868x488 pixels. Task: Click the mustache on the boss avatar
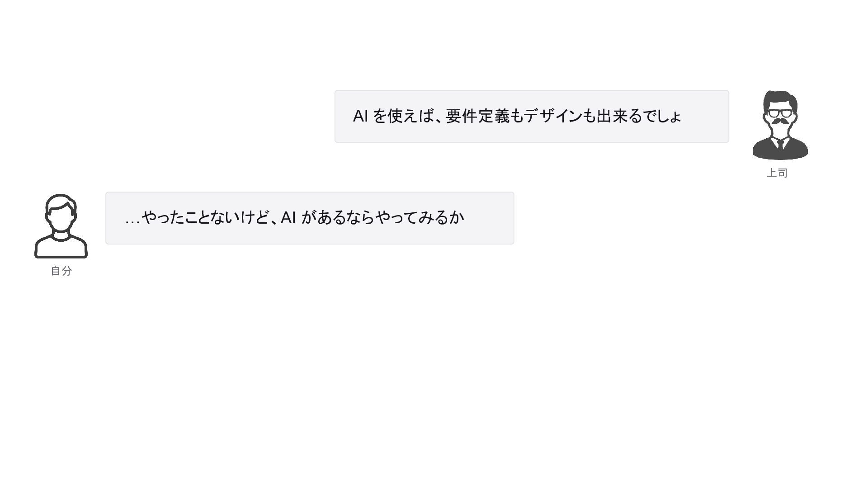click(x=781, y=122)
